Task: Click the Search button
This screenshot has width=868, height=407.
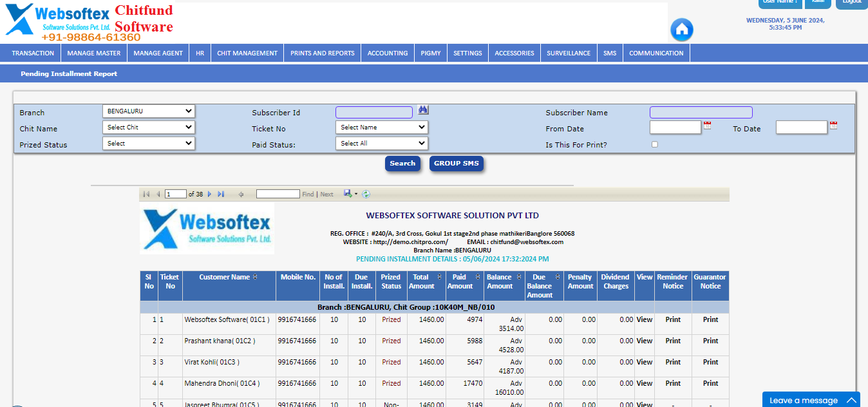Action: (x=402, y=164)
